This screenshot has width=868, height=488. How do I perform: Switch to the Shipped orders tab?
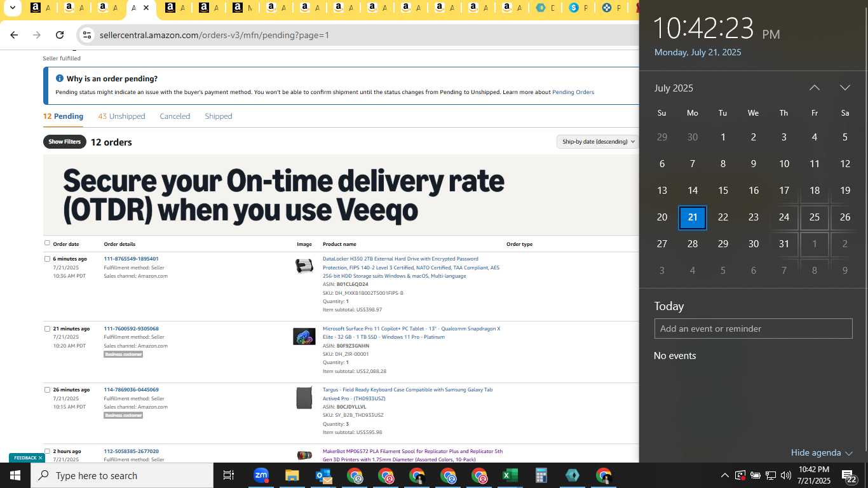tap(218, 116)
